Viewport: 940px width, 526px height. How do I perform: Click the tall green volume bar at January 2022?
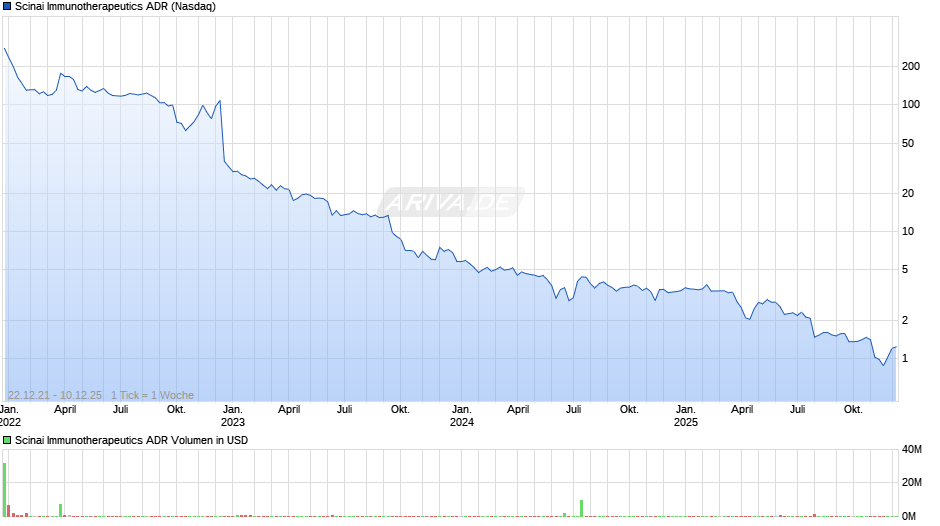(4, 489)
